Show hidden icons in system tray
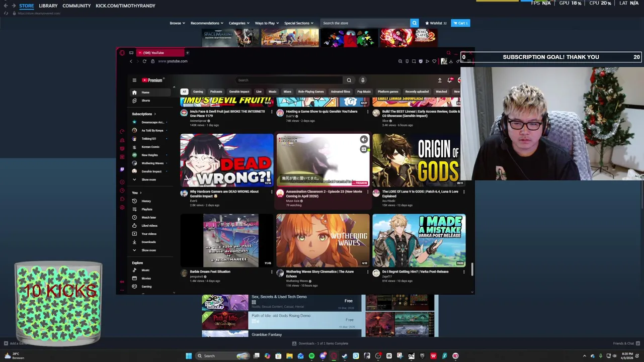Image resolution: width=644 pixels, height=362 pixels. pos(585,356)
